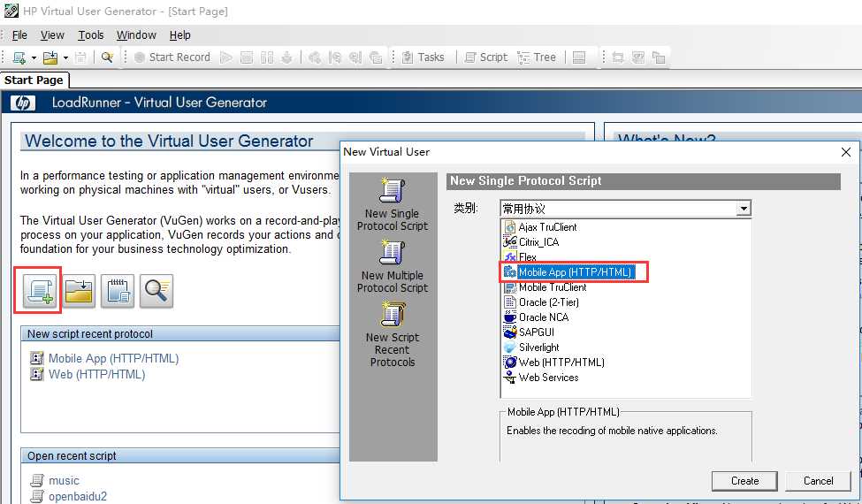The image size is (862, 504).
Task: Close the New Virtual User dialog
Action: coord(846,152)
